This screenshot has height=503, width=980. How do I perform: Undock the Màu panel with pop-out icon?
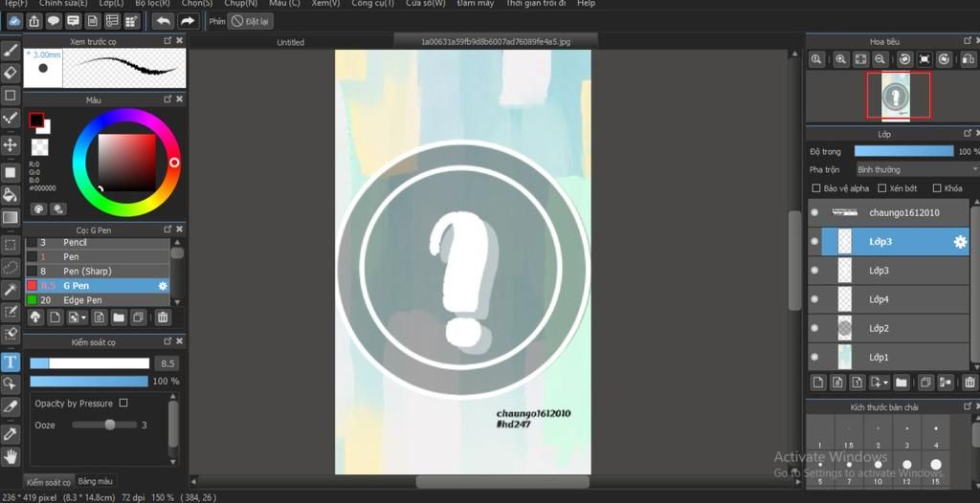[x=167, y=99]
